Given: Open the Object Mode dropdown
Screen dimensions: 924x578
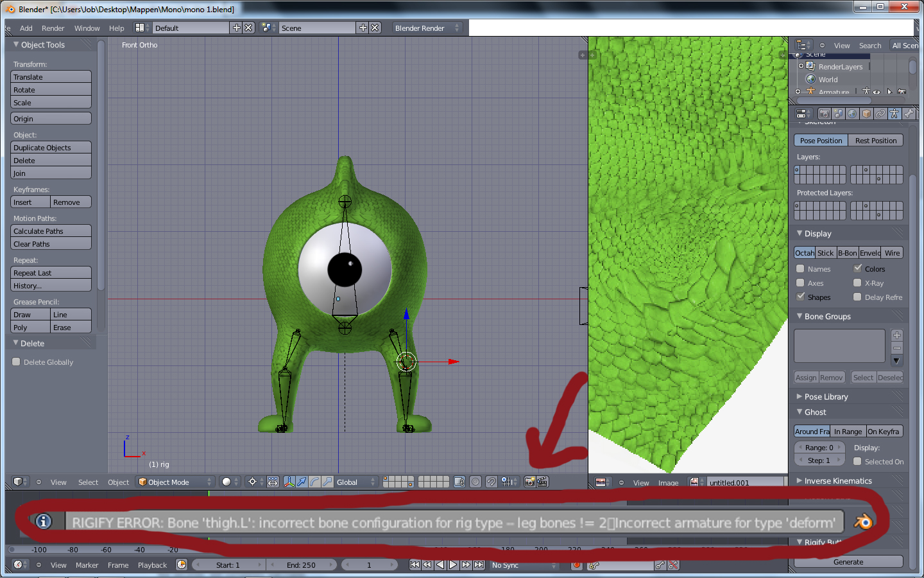Looking at the screenshot, I should click(x=175, y=482).
